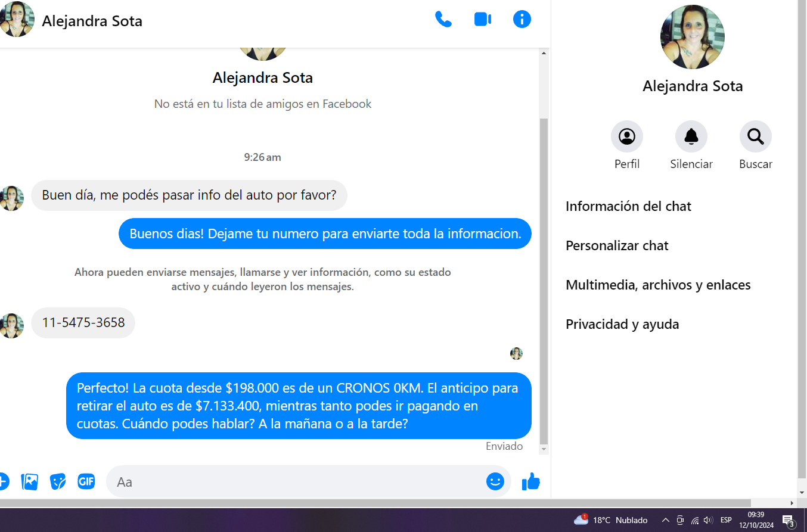Viewport: 807px width, 532px height.
Task: Expand Información del chat section
Action: 628,207
